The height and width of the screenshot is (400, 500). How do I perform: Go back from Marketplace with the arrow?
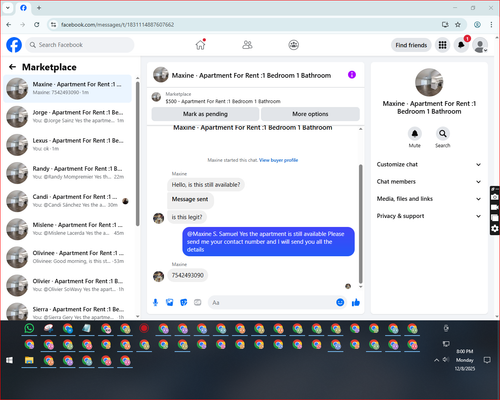12,67
